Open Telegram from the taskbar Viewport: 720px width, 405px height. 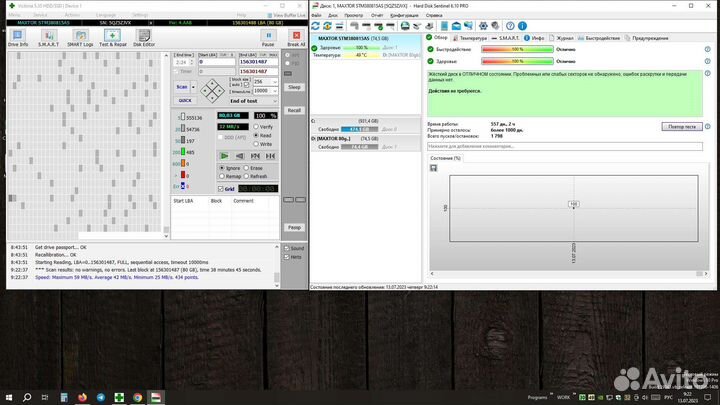(101, 397)
